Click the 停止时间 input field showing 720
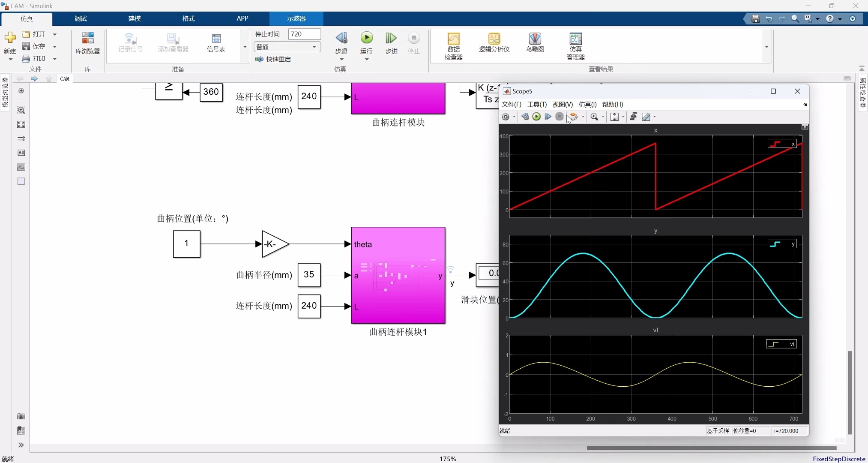868x463 pixels. click(304, 34)
